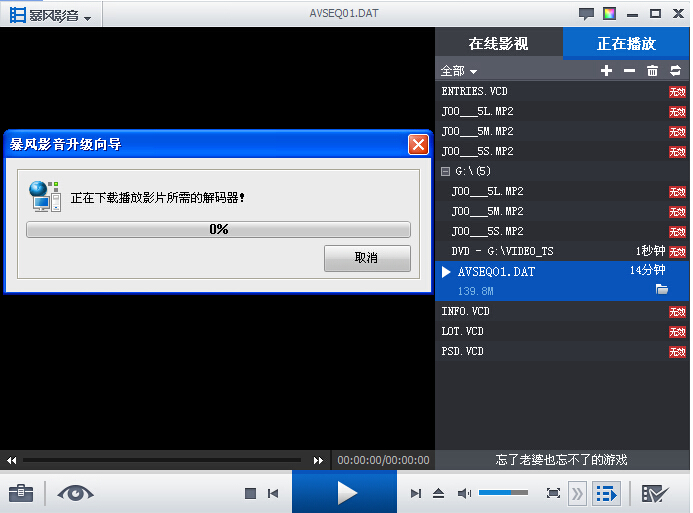Click invalid badge next to INFO.VCD

tap(677, 312)
